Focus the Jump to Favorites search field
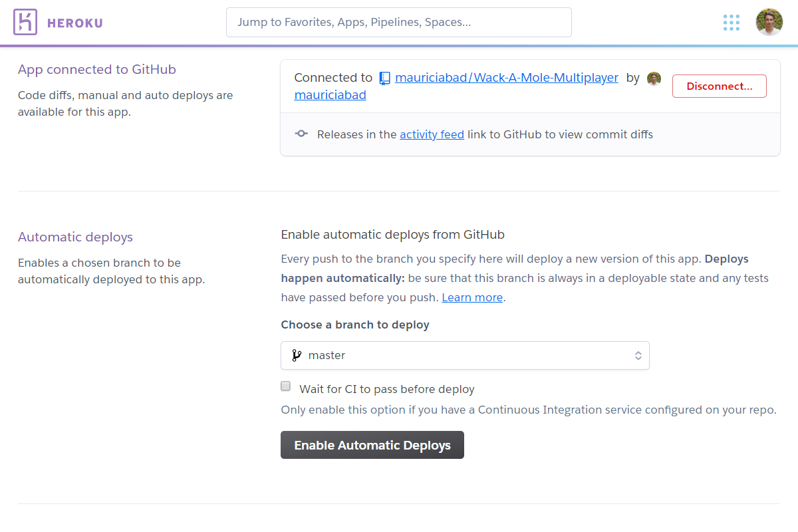This screenshot has width=798, height=532. (399, 22)
